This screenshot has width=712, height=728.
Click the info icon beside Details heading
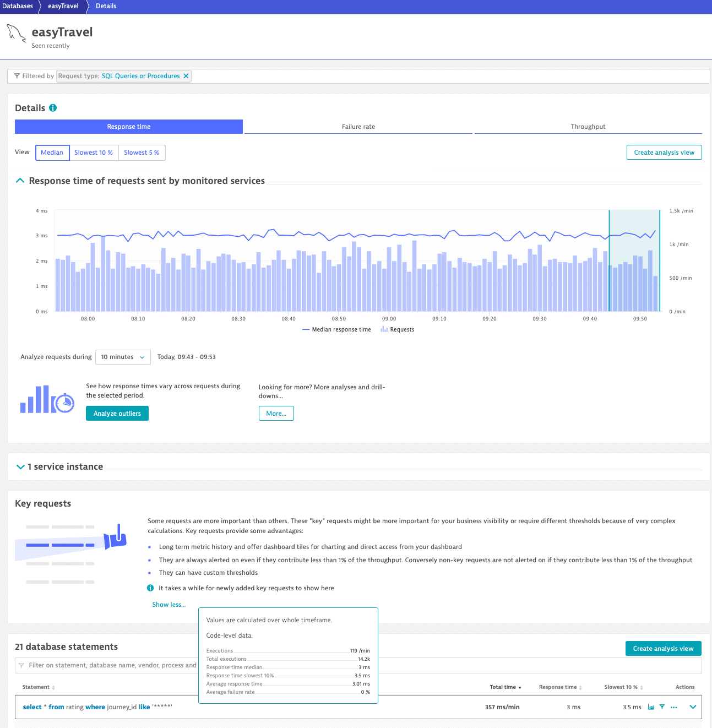[53, 108]
